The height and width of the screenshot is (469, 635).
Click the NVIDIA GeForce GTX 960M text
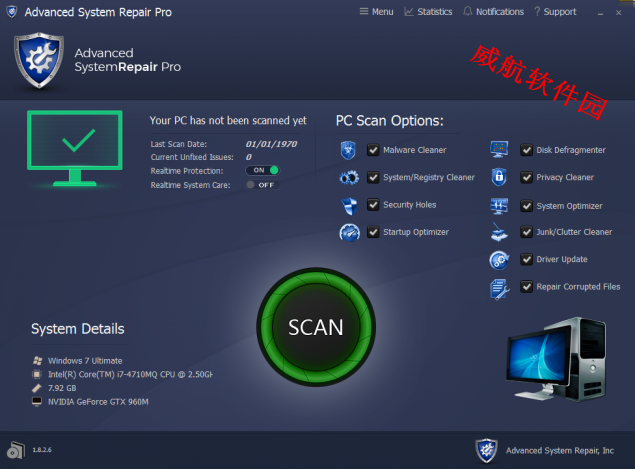[98, 402]
